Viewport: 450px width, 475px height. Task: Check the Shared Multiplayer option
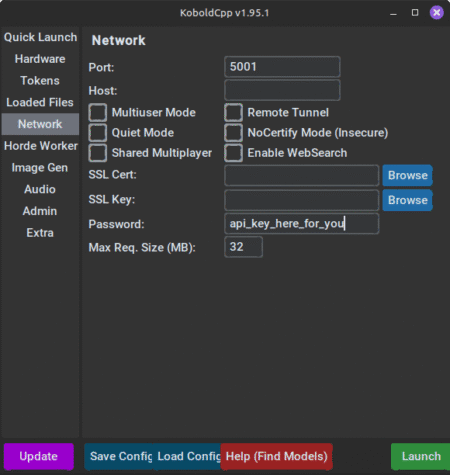click(x=98, y=153)
